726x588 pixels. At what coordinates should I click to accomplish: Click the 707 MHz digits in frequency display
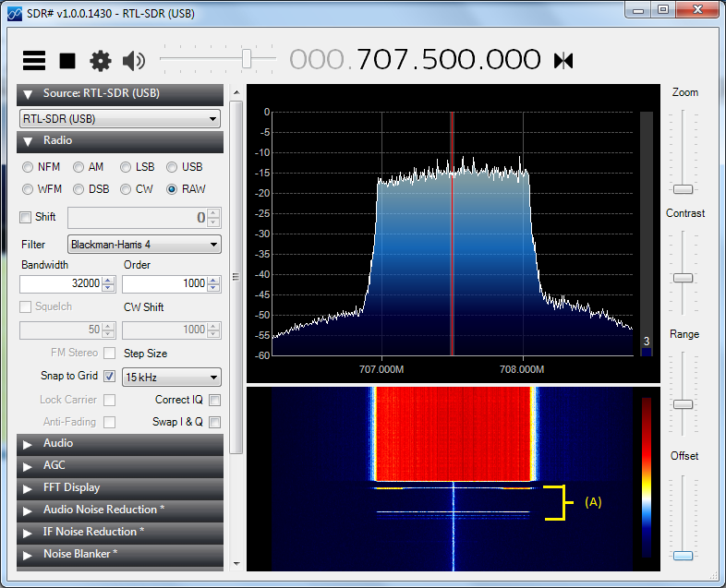point(382,60)
